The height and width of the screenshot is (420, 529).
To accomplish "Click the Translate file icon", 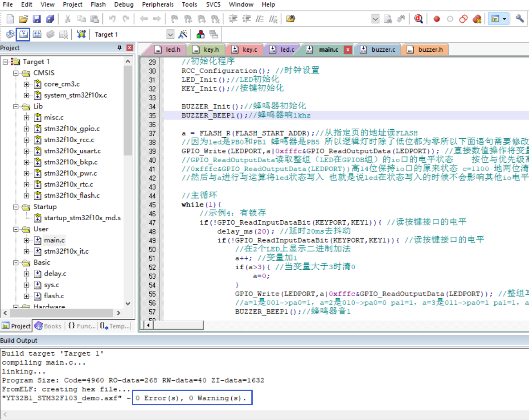I will (10, 34).
